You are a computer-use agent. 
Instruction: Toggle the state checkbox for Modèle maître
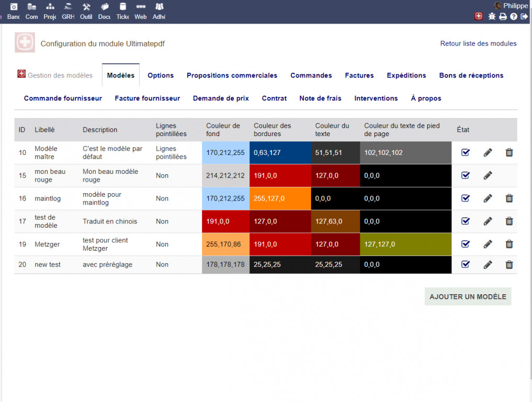pyautogui.click(x=465, y=152)
